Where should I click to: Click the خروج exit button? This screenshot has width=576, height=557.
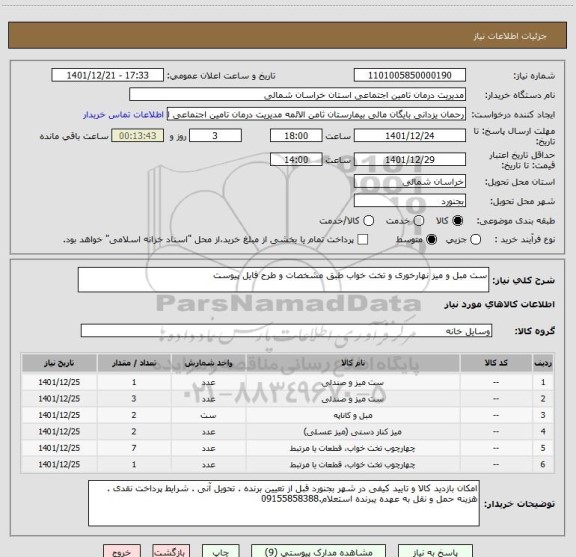click(122, 552)
